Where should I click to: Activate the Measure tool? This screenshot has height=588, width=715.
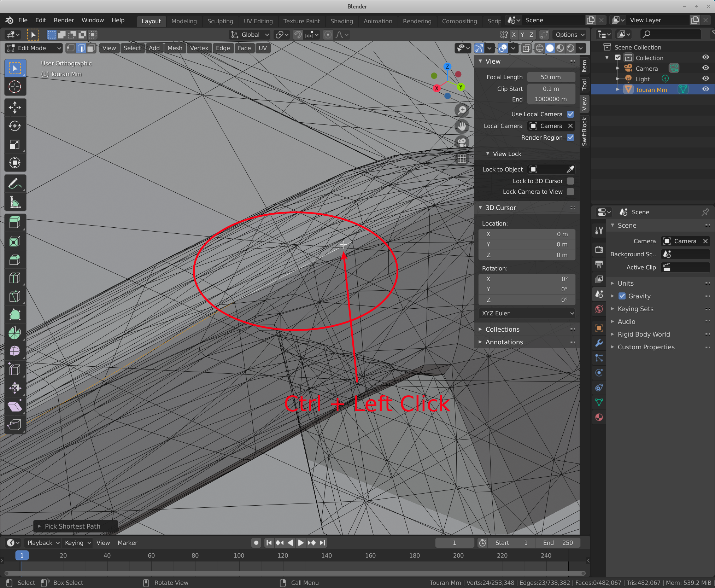(14, 203)
